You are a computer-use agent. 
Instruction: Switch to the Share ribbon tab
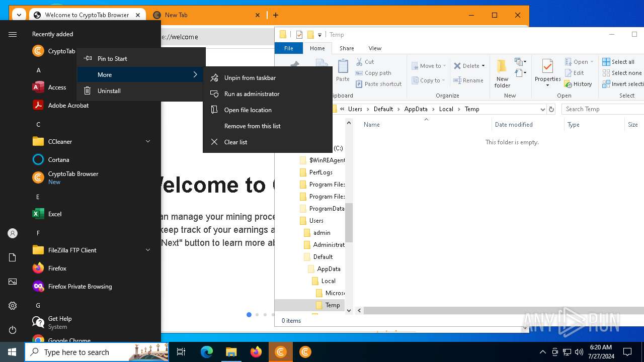click(347, 48)
